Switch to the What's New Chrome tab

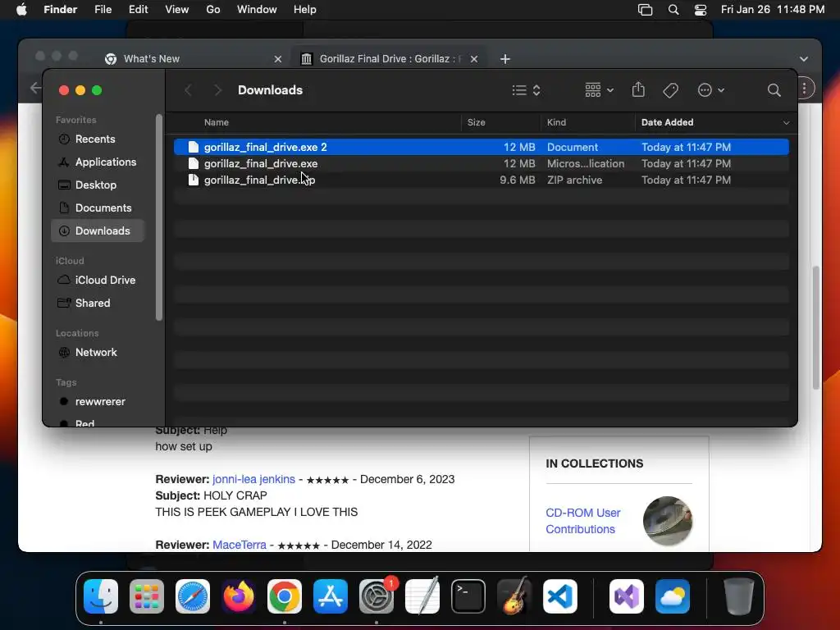[192, 59]
